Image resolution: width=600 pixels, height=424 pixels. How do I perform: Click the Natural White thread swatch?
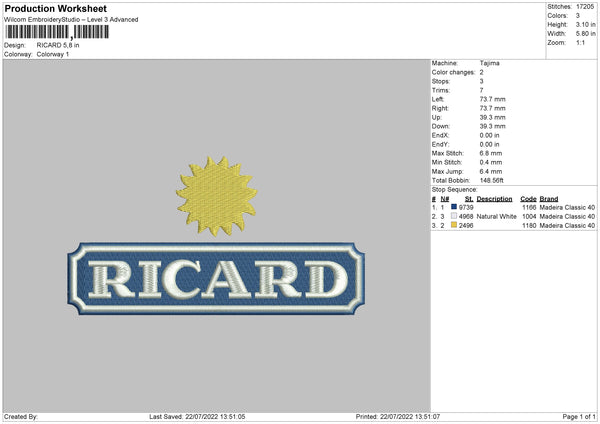pos(454,216)
